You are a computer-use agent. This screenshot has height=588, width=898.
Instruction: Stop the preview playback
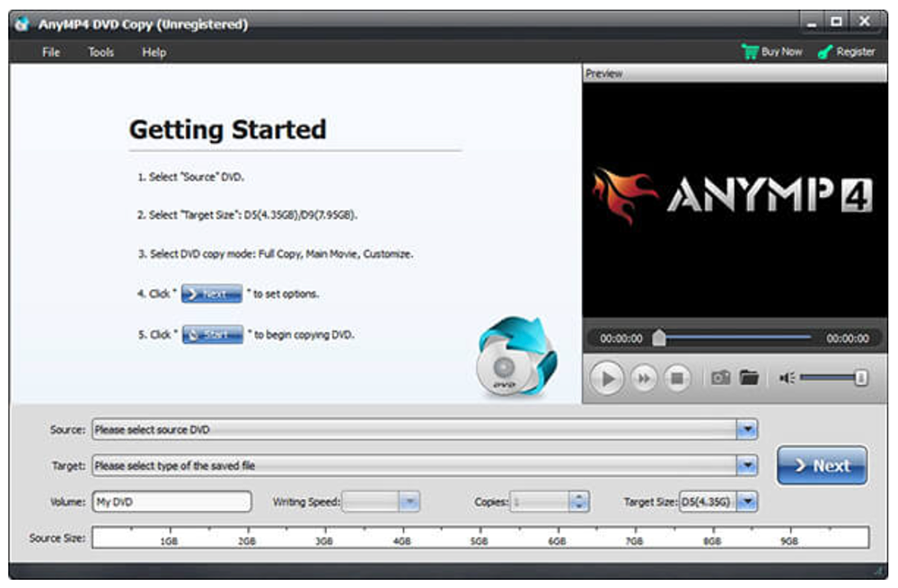click(x=677, y=379)
